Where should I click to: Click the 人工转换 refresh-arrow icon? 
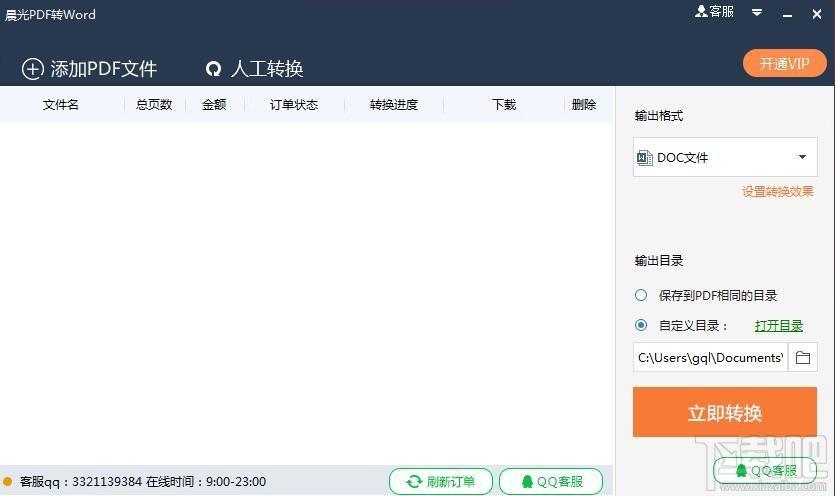[x=214, y=69]
